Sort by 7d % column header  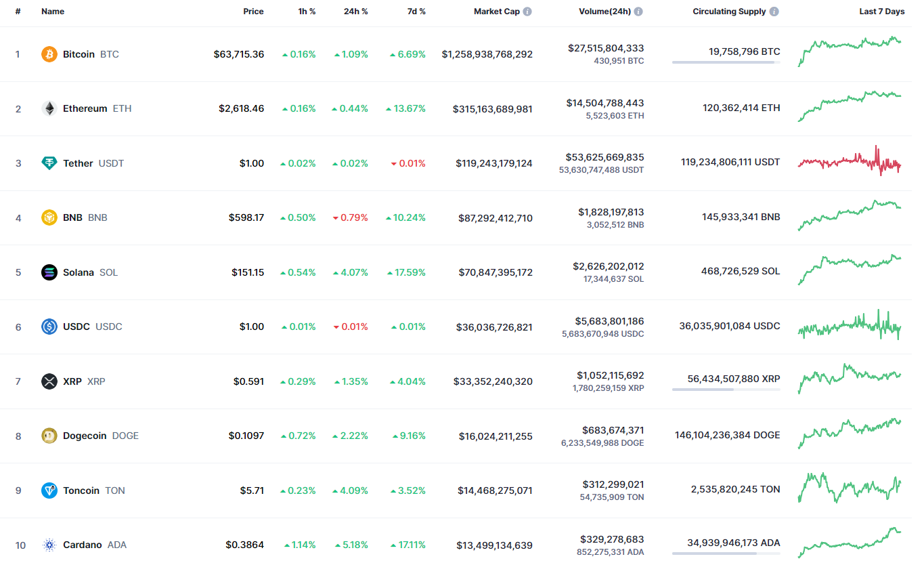(415, 12)
